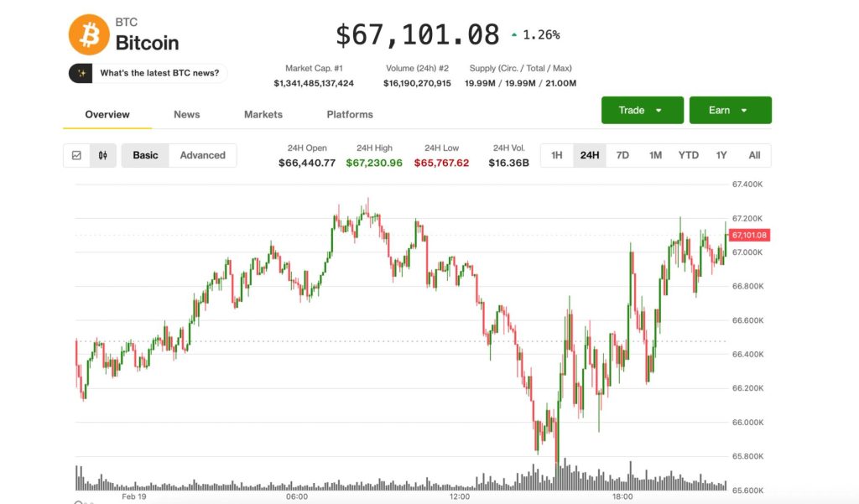The image size is (859, 504).
Task: Select the YTD chart interval
Action: (x=688, y=155)
